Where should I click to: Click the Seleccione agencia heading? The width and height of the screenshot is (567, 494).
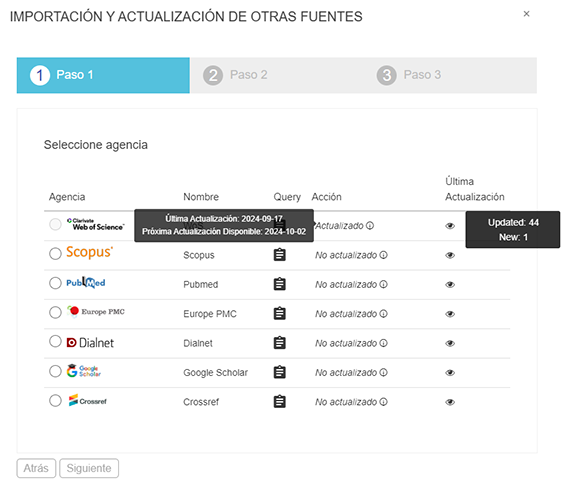click(x=96, y=145)
